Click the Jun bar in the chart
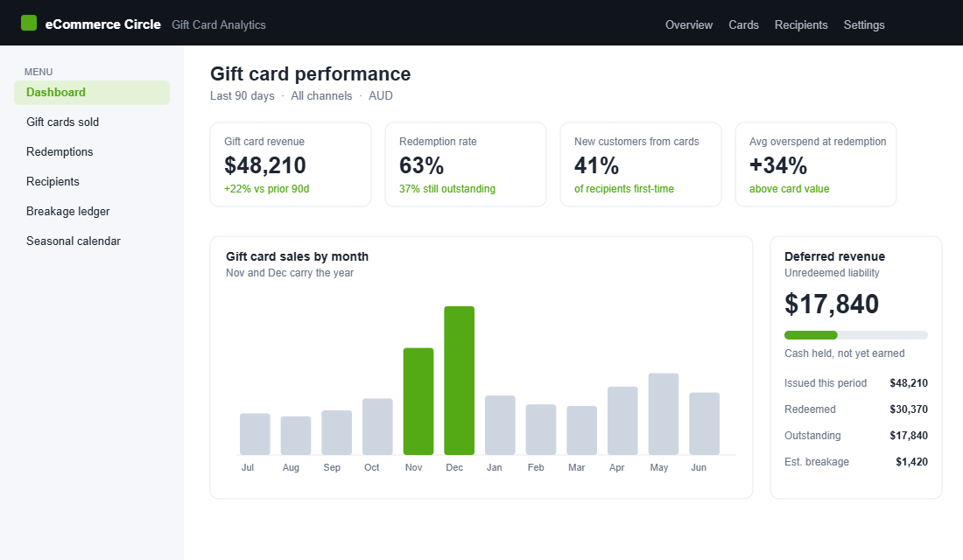This screenshot has height=560, width=963. 705,423
